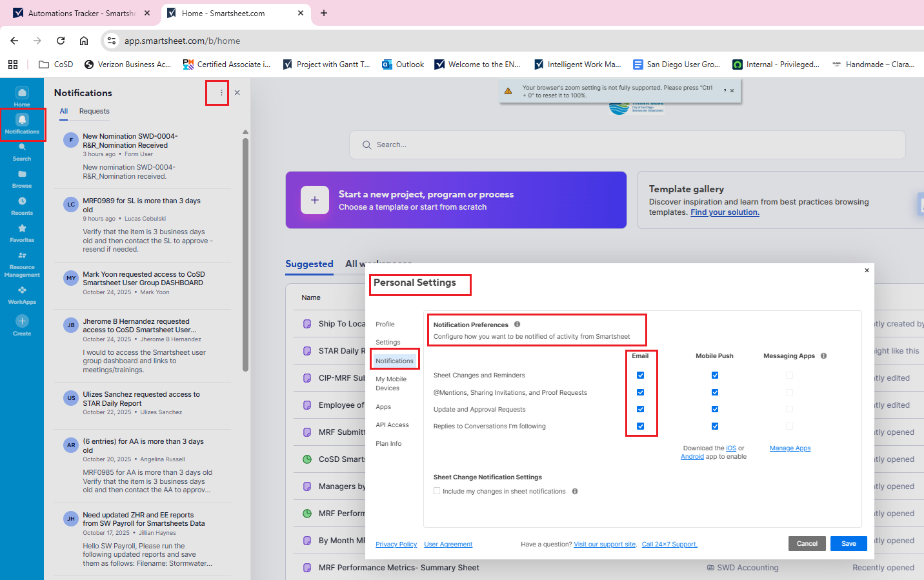Click info icon next to Notification Preferences
924x580 pixels.
point(517,325)
